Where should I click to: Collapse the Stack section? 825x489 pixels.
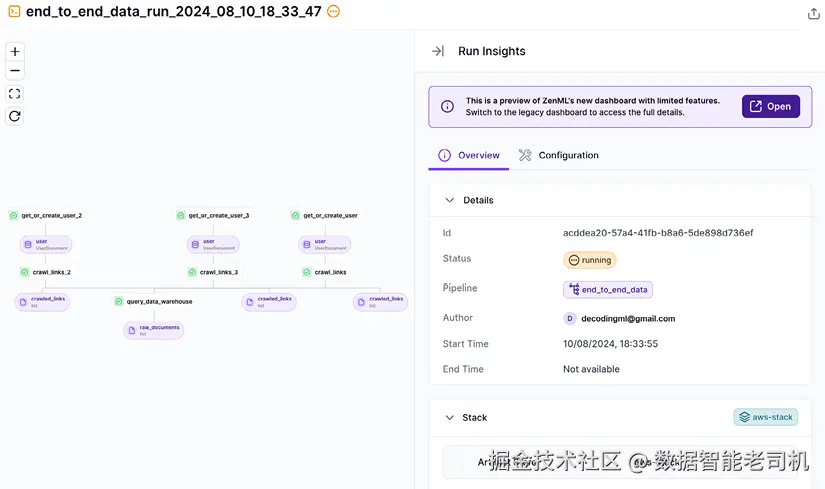pyautogui.click(x=449, y=417)
